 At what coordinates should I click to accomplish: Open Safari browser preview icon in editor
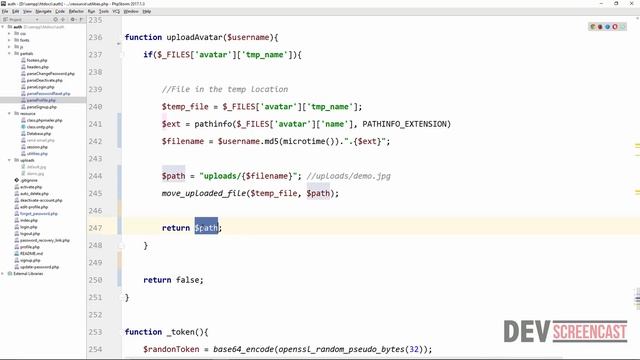[x=607, y=27]
